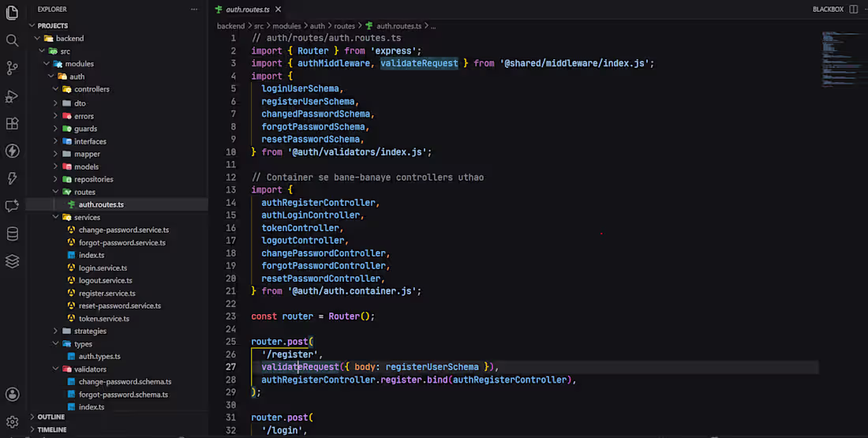This screenshot has height=438, width=868.
Task: Open reset-password.service.ts file
Action: tap(120, 305)
